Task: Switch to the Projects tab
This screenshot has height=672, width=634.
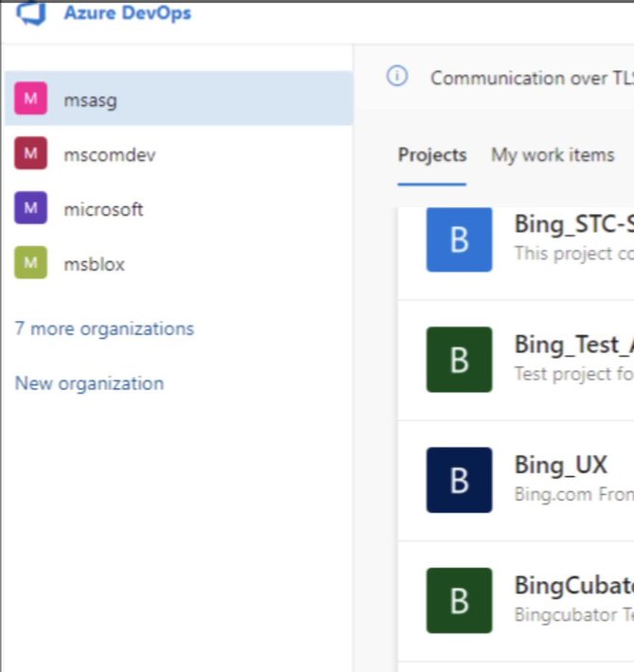Action: coord(431,155)
